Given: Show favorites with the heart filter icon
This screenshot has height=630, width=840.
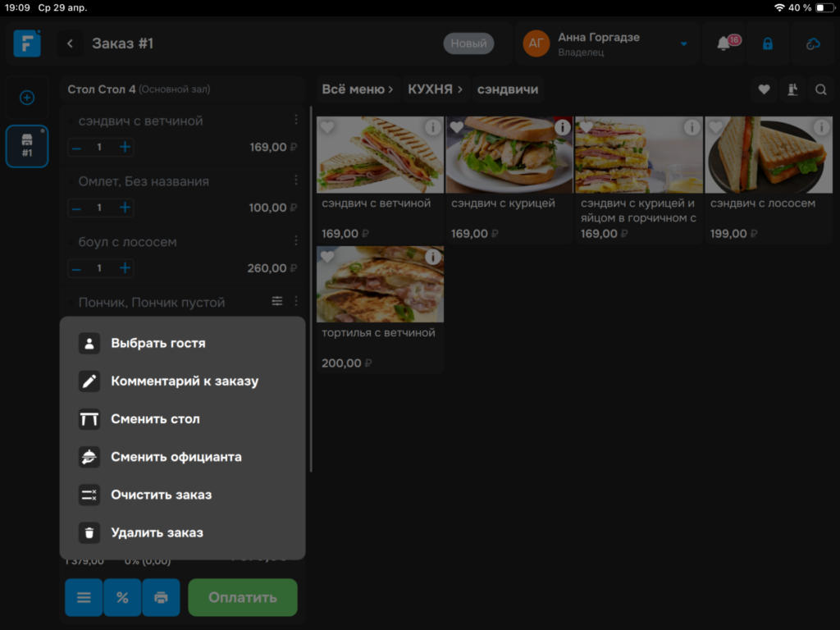Looking at the screenshot, I should pyautogui.click(x=764, y=89).
